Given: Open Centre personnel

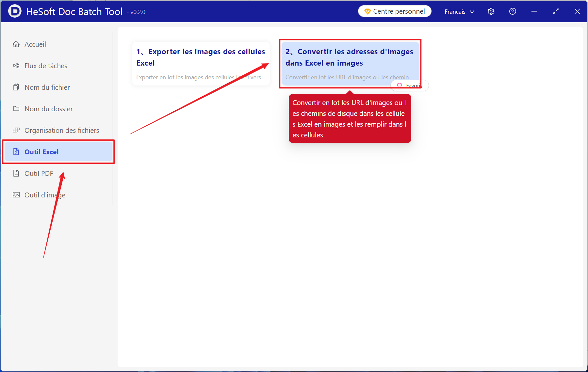Looking at the screenshot, I should point(395,11).
